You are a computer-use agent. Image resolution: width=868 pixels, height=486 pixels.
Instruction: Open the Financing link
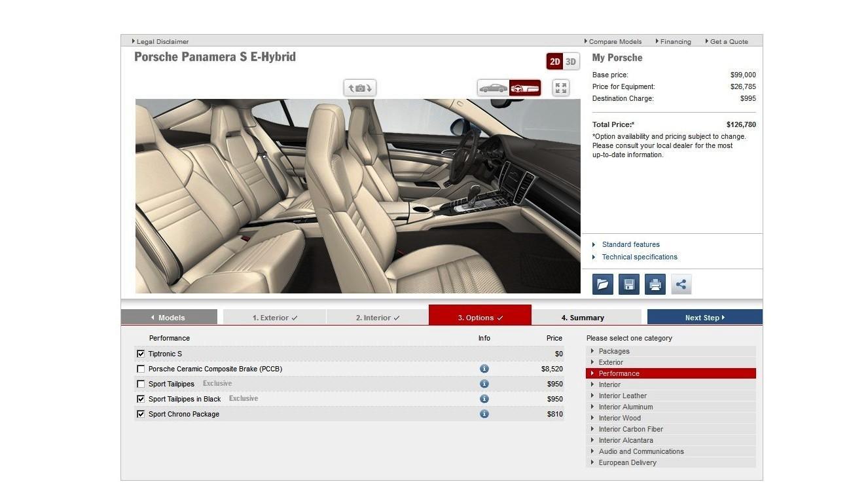click(673, 41)
